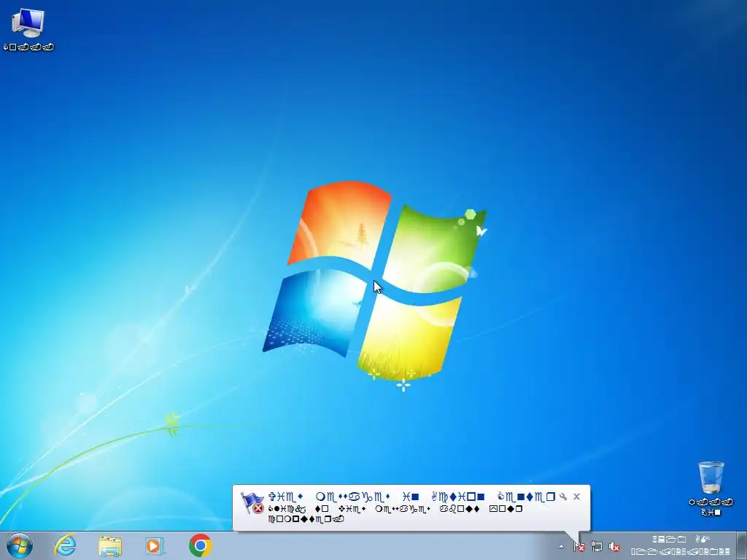Open the Computer desktop icon

(28, 28)
